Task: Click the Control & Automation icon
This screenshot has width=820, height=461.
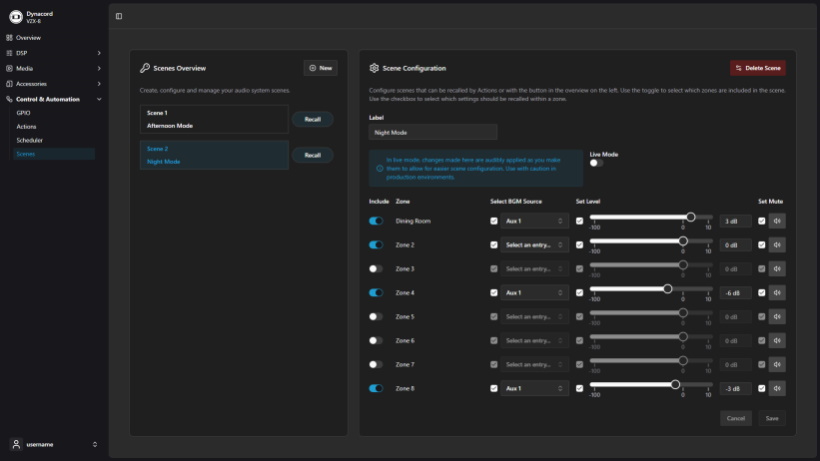Action: (9, 99)
